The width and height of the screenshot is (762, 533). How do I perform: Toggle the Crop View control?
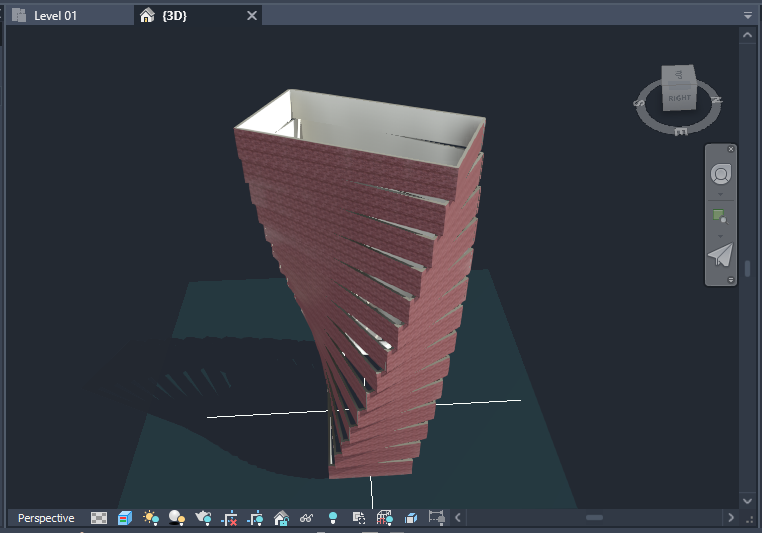[x=229, y=518]
